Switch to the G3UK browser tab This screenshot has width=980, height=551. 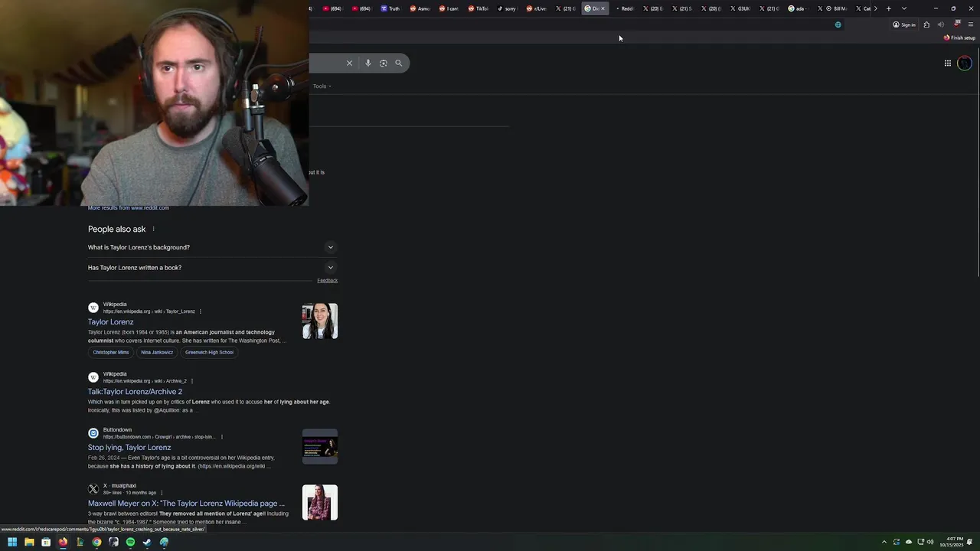pos(740,8)
